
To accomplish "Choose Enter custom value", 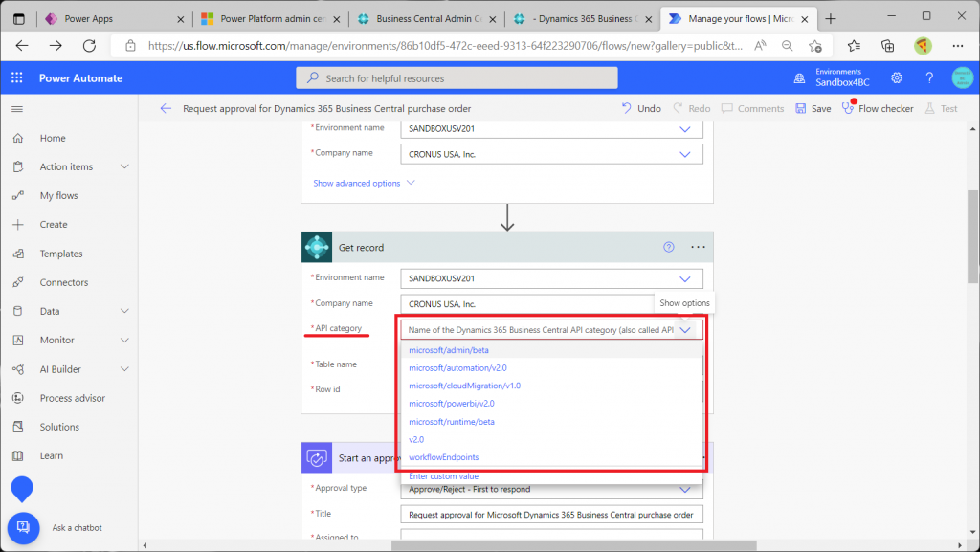I will [444, 475].
